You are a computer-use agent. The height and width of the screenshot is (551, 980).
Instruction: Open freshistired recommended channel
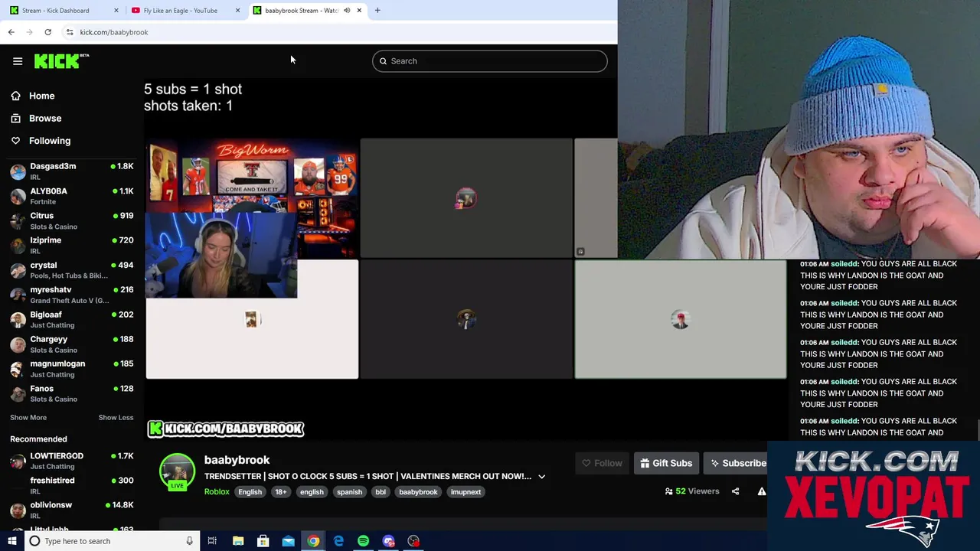click(x=71, y=485)
